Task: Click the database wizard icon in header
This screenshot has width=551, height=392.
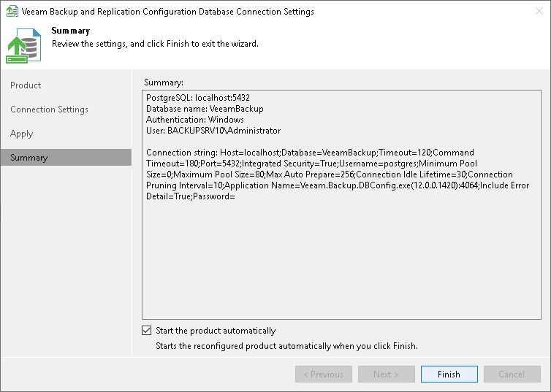Action: (x=23, y=45)
